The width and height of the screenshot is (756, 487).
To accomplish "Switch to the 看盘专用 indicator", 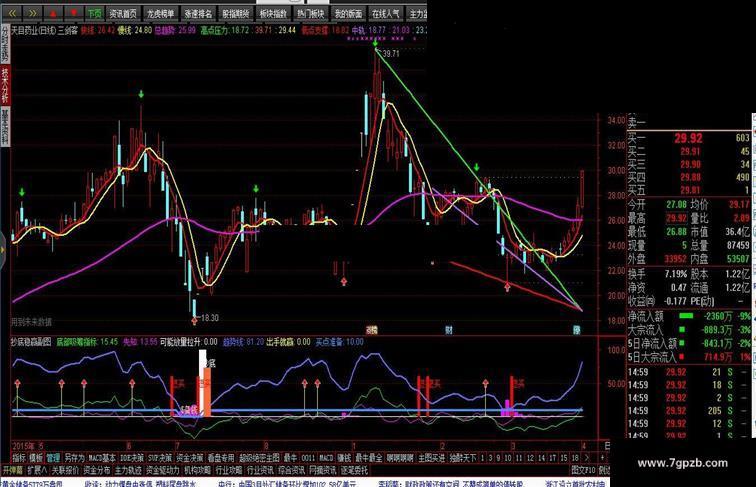I will [x=221, y=458].
